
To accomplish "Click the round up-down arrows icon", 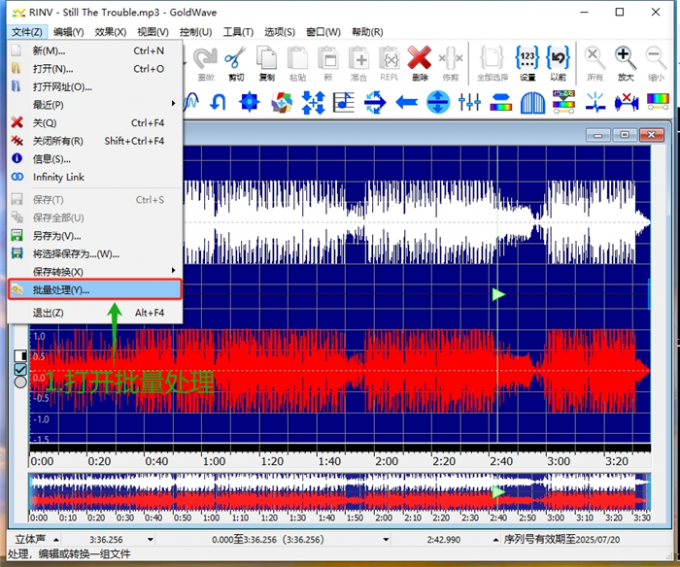I will pyautogui.click(x=438, y=102).
